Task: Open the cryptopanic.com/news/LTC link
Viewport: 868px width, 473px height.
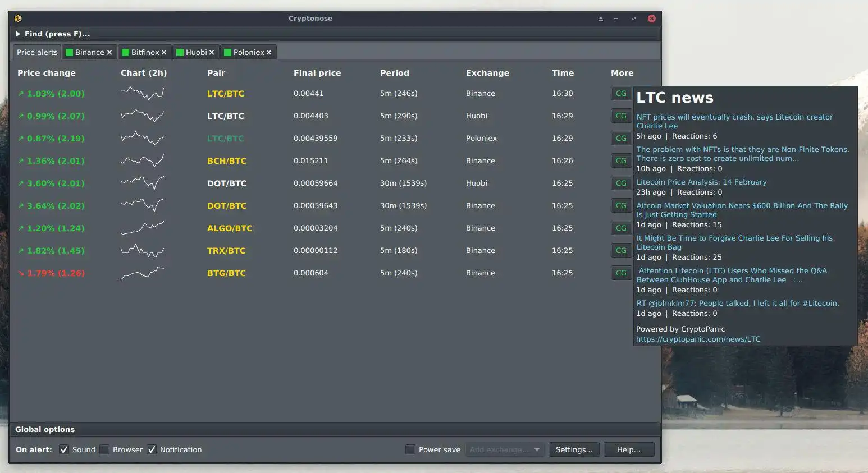Action: pyautogui.click(x=698, y=339)
